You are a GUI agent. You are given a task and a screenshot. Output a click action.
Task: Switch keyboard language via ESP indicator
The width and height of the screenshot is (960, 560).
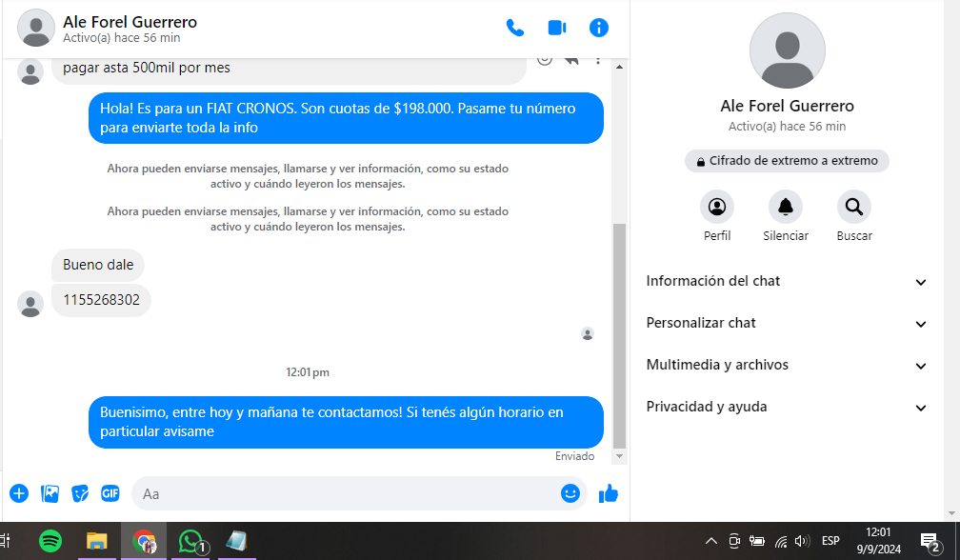coord(830,541)
